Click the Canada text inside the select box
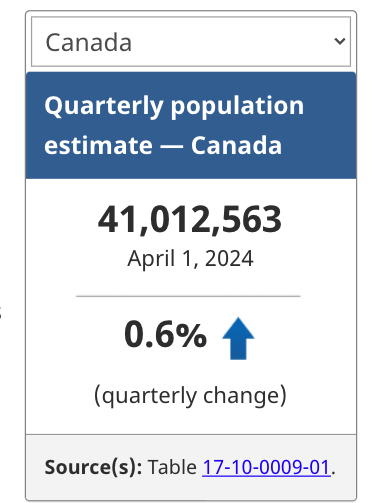The width and height of the screenshot is (384, 503). [x=89, y=42]
